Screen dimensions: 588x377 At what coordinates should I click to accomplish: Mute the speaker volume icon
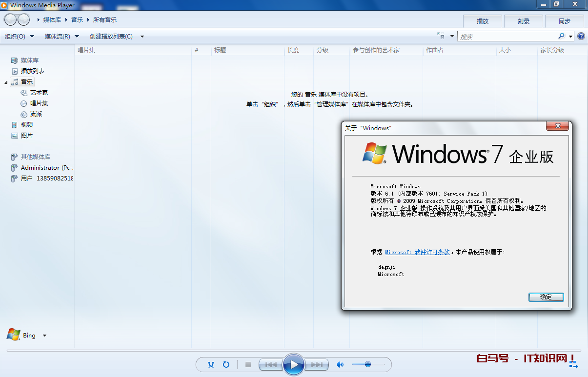click(x=340, y=364)
